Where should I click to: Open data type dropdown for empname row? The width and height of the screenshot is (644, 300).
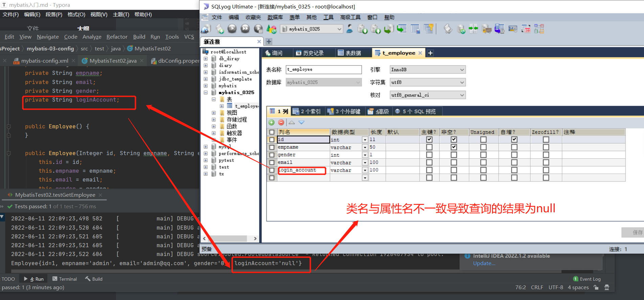pos(365,147)
